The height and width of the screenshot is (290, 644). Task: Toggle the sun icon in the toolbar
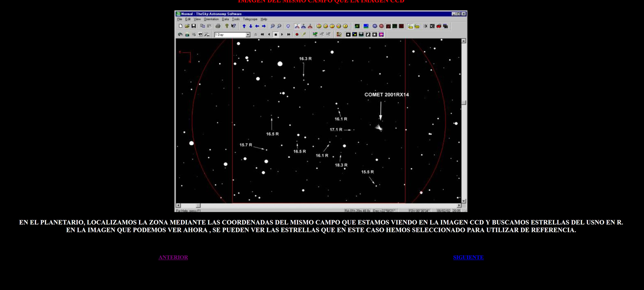coord(425,26)
